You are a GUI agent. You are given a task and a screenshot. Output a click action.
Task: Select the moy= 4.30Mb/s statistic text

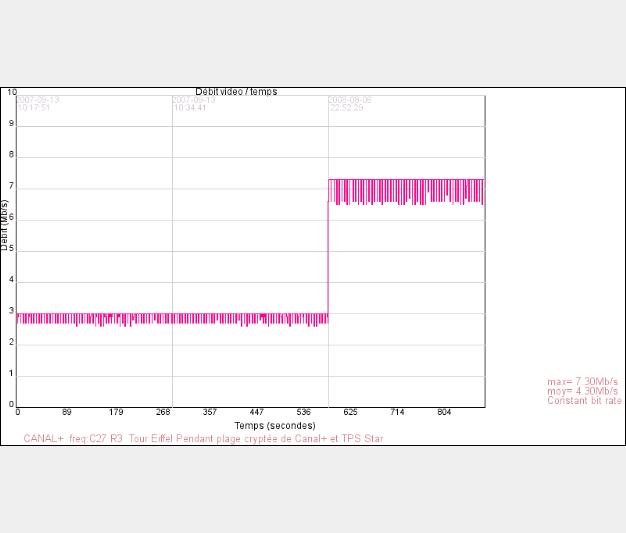click(x=582, y=391)
